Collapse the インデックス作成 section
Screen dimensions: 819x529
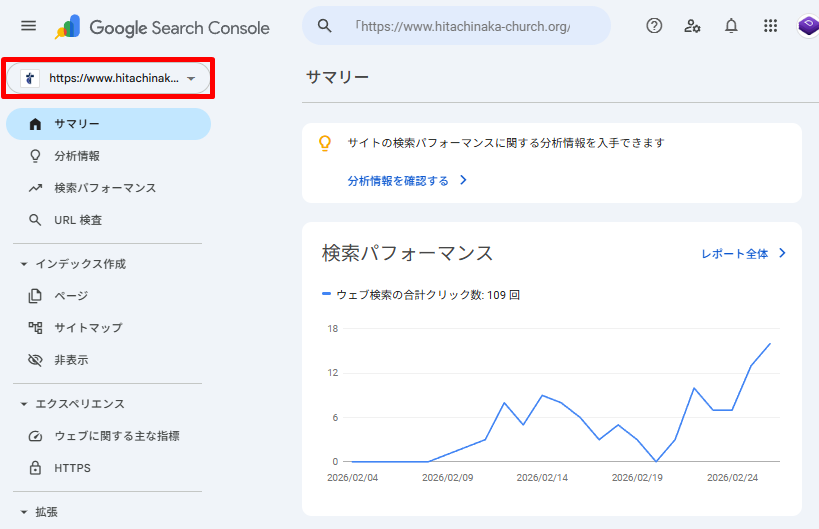(24, 264)
